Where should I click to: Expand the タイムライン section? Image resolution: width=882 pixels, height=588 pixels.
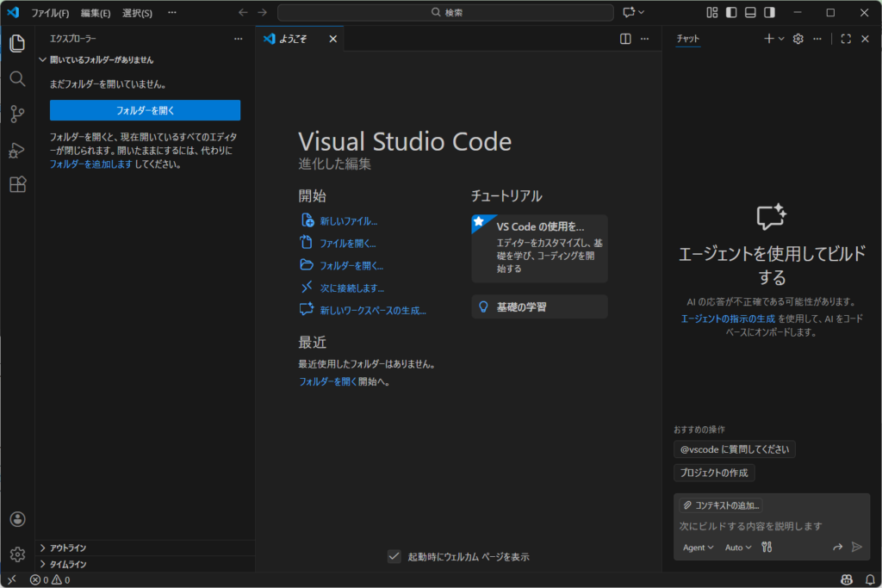pyautogui.click(x=67, y=564)
